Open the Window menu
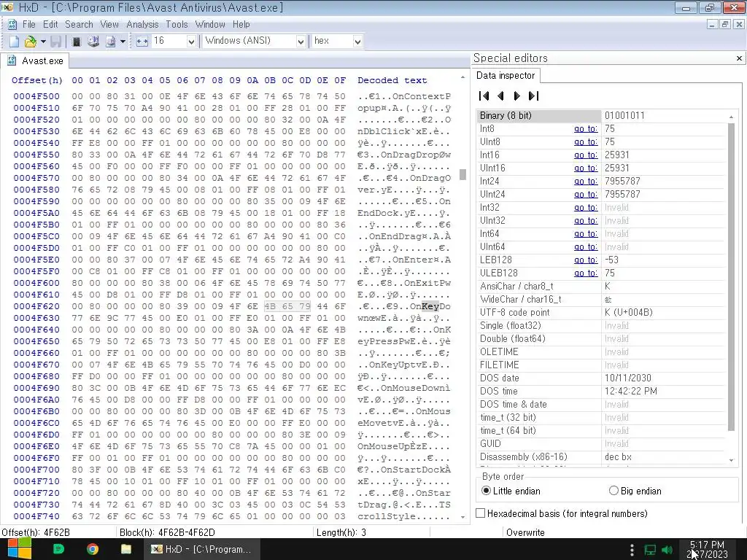 tap(210, 24)
